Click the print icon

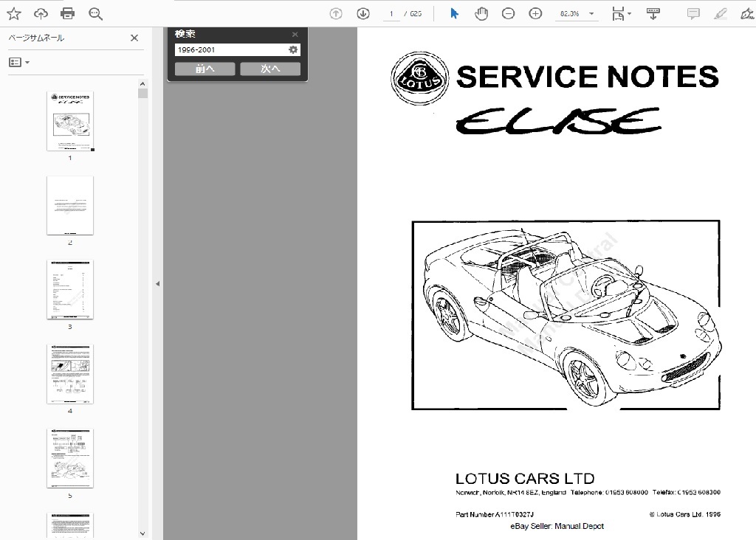tap(67, 14)
